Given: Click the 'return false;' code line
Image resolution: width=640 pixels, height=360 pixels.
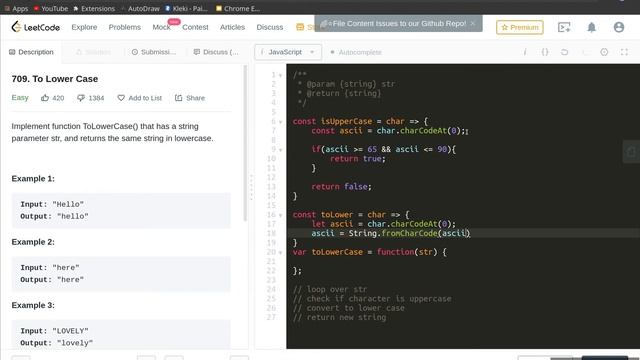Looking at the screenshot, I should (x=341, y=187).
